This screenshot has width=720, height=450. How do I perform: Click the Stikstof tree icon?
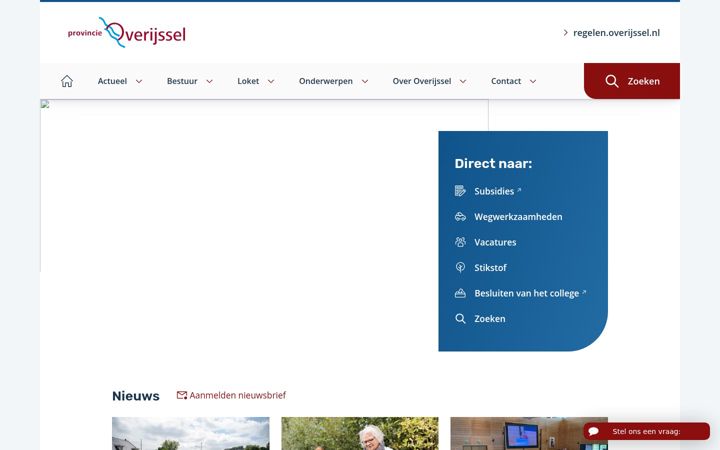pos(460,267)
